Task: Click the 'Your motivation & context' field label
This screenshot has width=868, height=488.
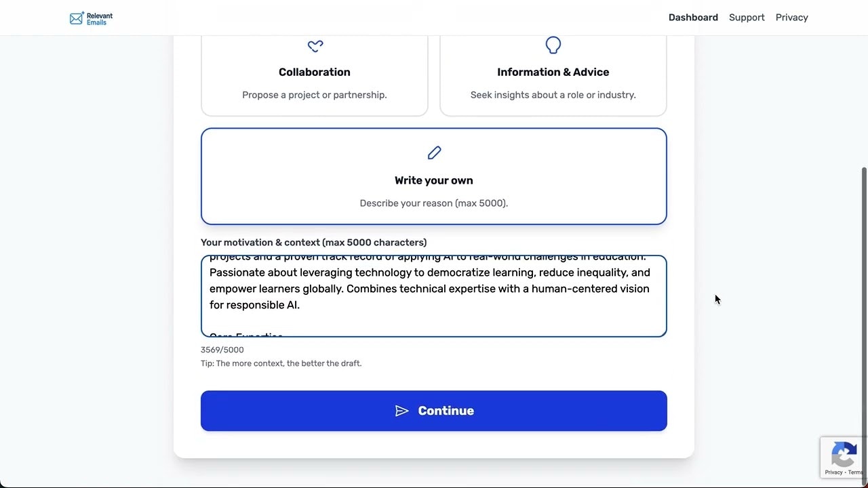Action: pyautogui.click(x=313, y=242)
